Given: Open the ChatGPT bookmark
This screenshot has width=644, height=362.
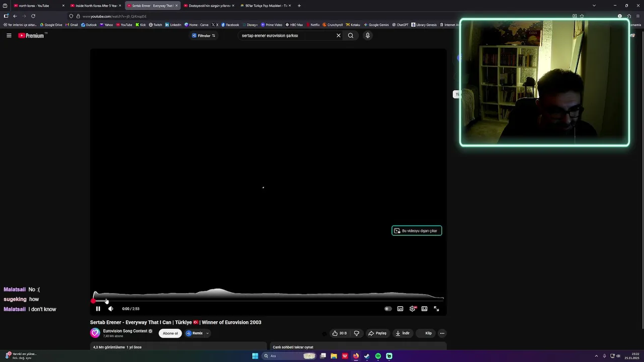Looking at the screenshot, I should pyautogui.click(x=400, y=25).
